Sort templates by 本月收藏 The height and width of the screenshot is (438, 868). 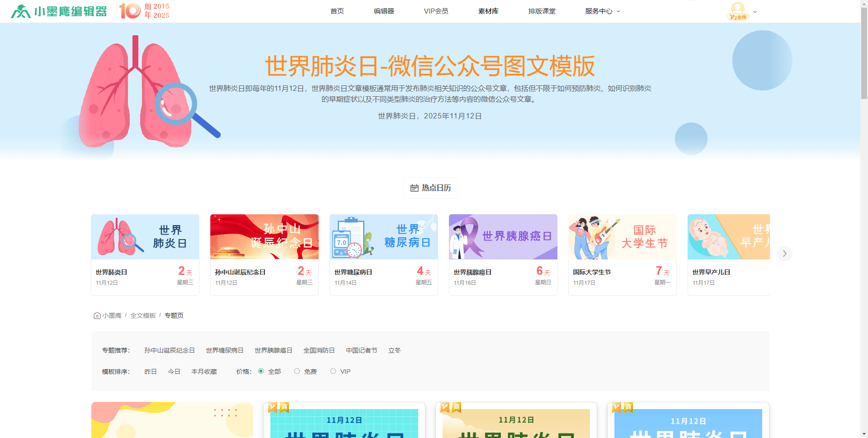point(204,372)
